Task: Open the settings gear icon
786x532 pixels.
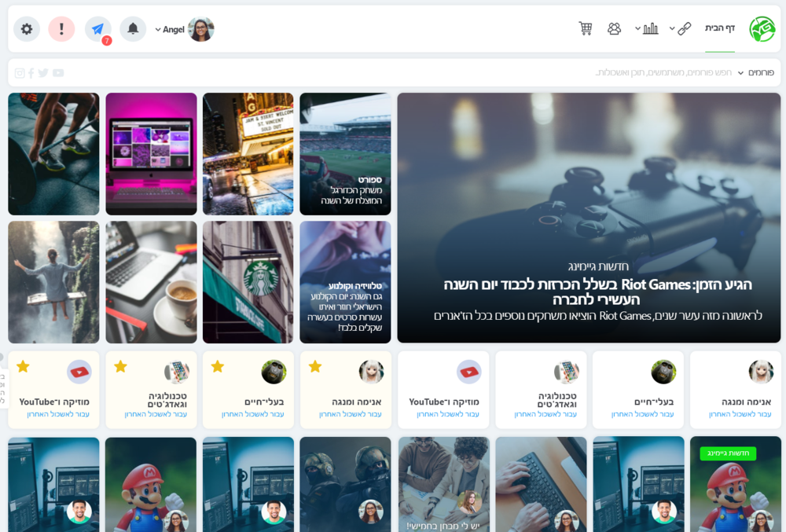Action: 27,29
